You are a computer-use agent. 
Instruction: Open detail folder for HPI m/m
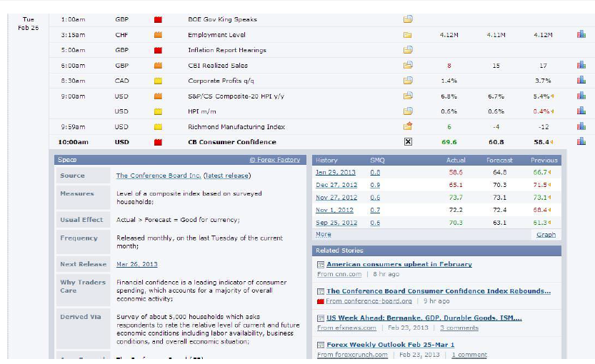click(408, 111)
